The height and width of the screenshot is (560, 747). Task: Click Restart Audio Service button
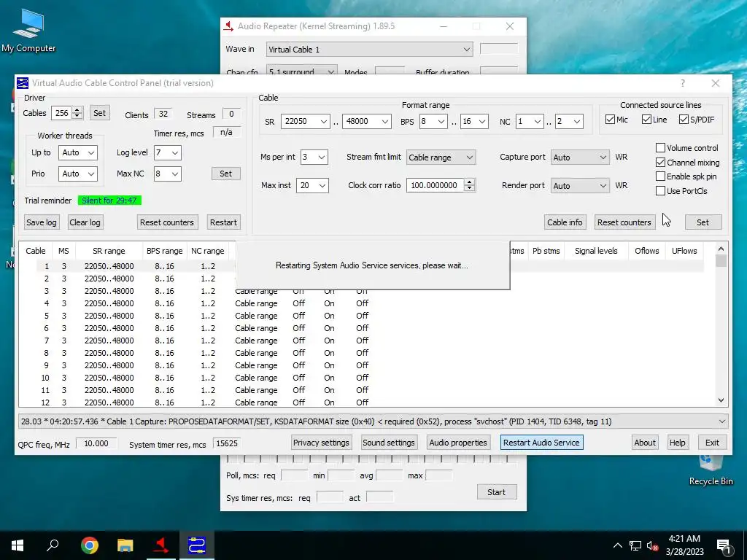click(541, 443)
